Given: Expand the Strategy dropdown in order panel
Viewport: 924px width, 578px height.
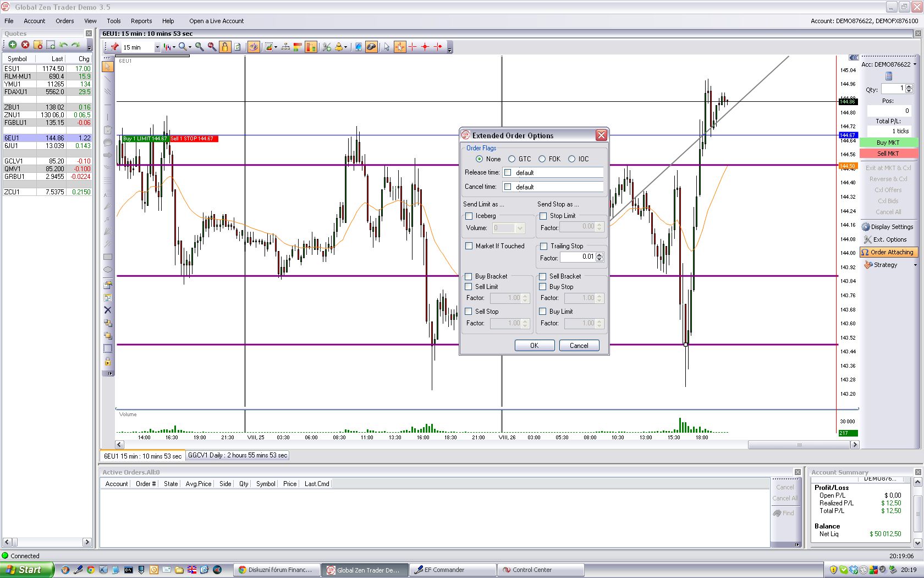Looking at the screenshot, I should pos(915,265).
